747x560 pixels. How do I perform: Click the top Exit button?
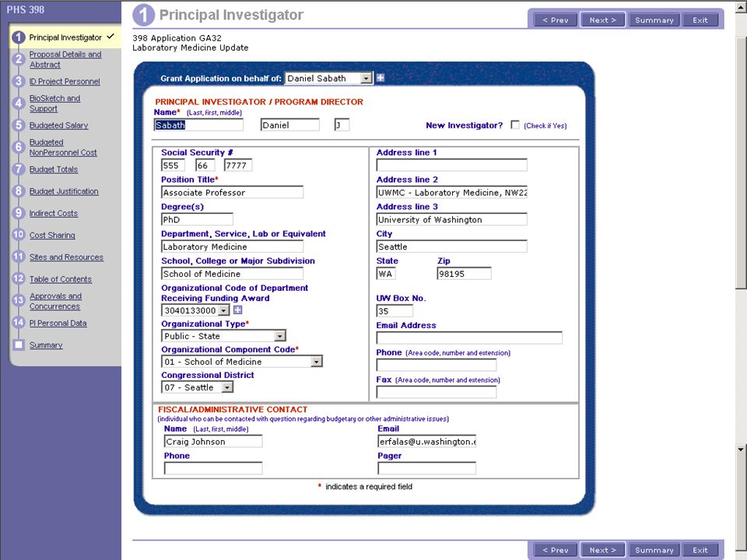(x=700, y=20)
